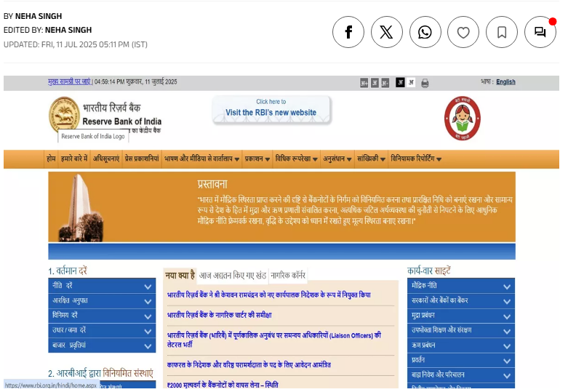This screenshot has width=568, height=392.
Task: Click 'मुख्य सामग्री पर जाएं' skip link
Action: (70, 81)
